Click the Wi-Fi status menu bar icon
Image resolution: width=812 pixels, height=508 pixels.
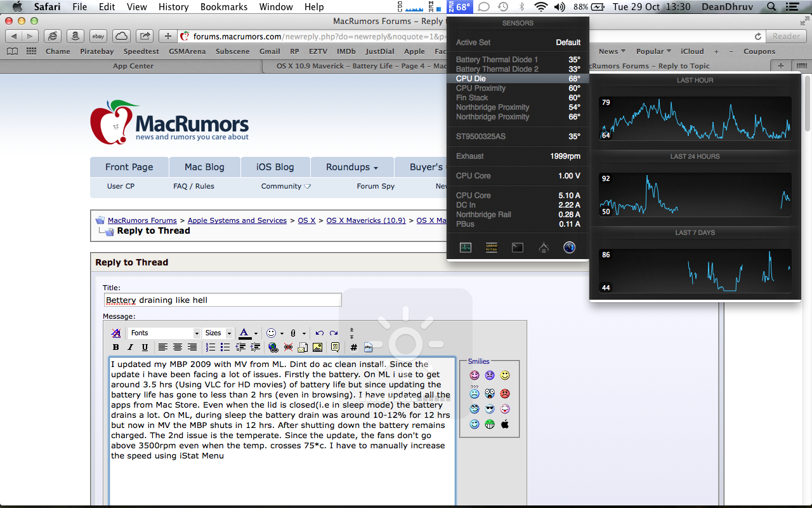click(x=540, y=7)
